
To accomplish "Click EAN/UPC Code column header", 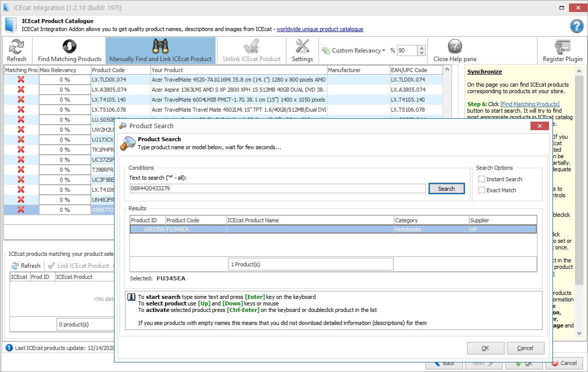I will 416,70.
